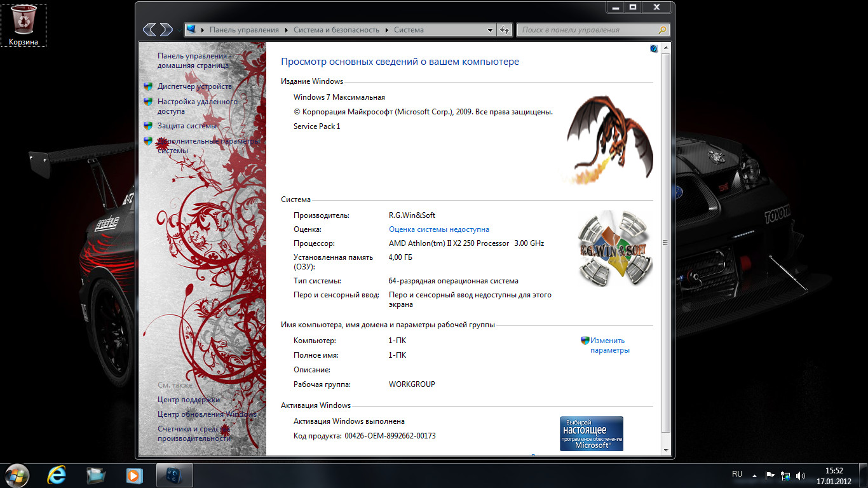Click the search magnifier icon

point(663,30)
